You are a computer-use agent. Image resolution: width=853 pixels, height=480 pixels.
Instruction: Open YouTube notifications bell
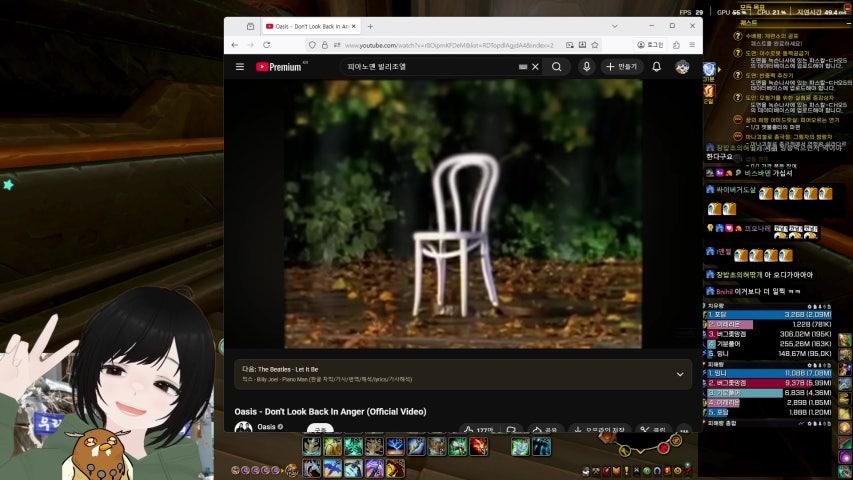click(x=657, y=67)
